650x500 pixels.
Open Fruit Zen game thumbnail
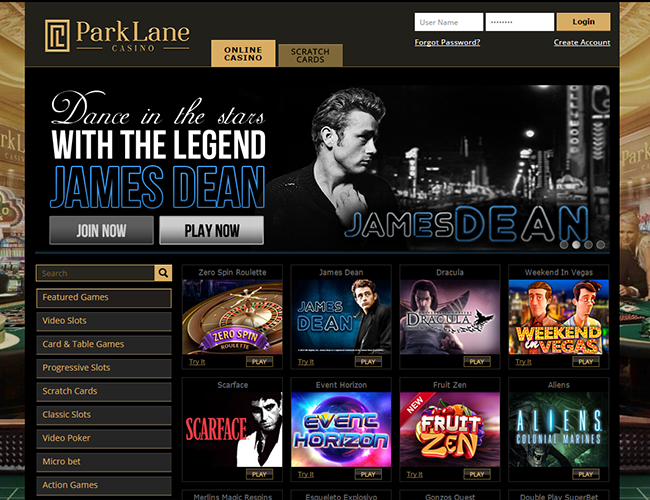pos(450,430)
